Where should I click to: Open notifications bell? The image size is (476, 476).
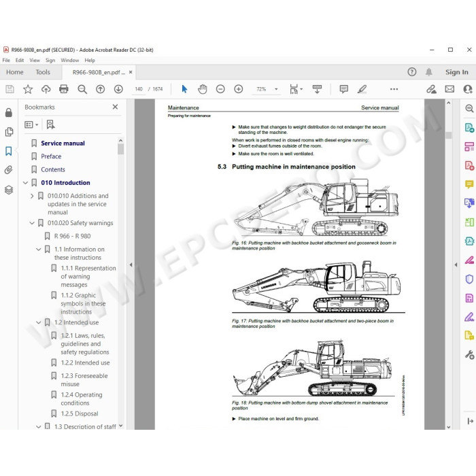pyautogui.click(x=428, y=72)
